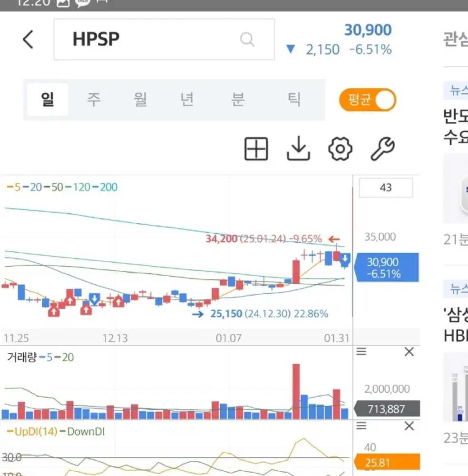The width and height of the screenshot is (468, 476).
Task: Tap the 34,200 high price label
Action: click(x=221, y=238)
